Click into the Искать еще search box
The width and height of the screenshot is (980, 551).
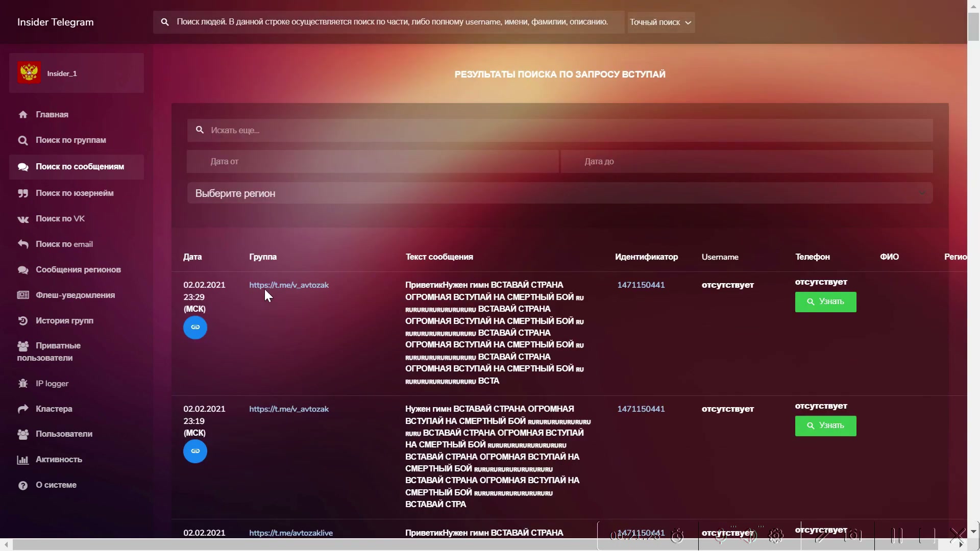560,131
